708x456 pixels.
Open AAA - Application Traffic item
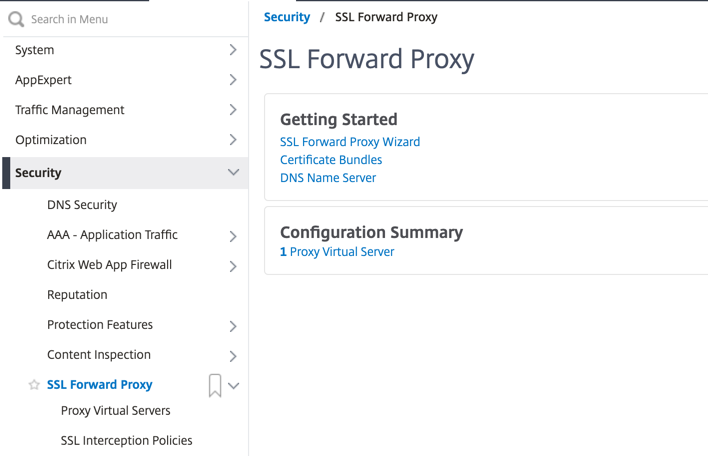coord(112,235)
